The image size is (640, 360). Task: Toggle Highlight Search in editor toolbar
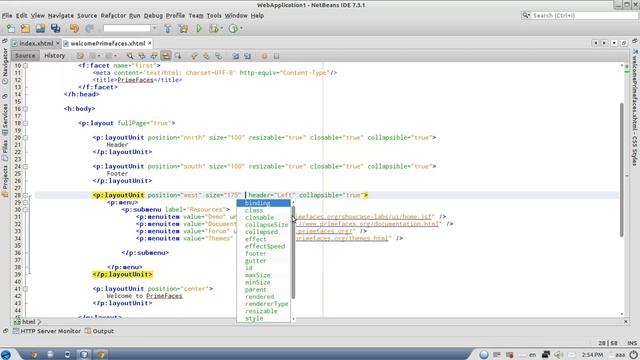pos(166,56)
